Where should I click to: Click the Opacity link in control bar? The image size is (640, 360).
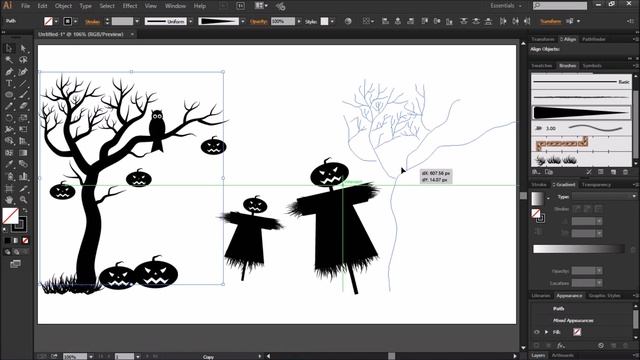(259, 21)
